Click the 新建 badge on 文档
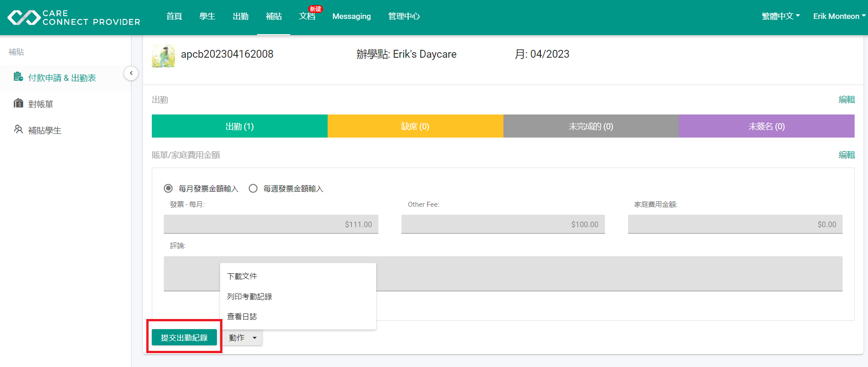The width and height of the screenshot is (868, 367). point(316,9)
